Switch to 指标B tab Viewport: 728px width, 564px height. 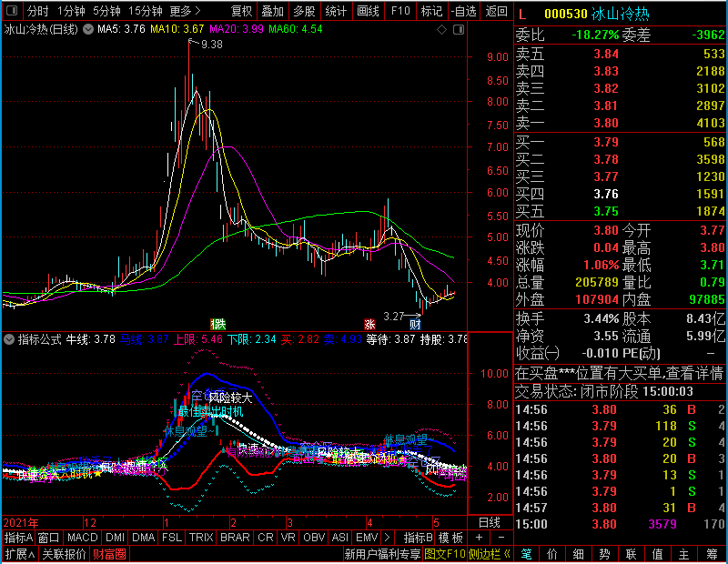(x=419, y=538)
